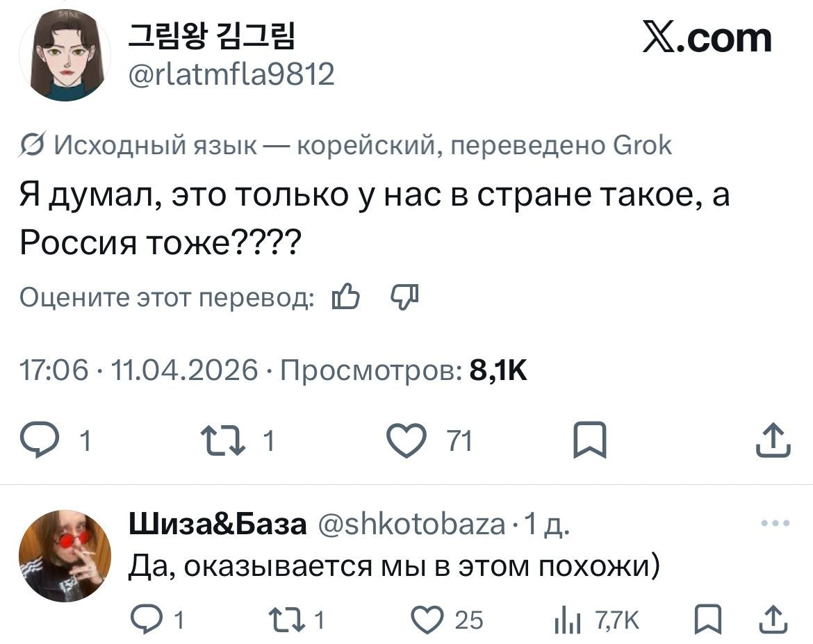Image resolution: width=813 pixels, height=644 pixels.
Task: Share the main tweet
Action: 773,441
